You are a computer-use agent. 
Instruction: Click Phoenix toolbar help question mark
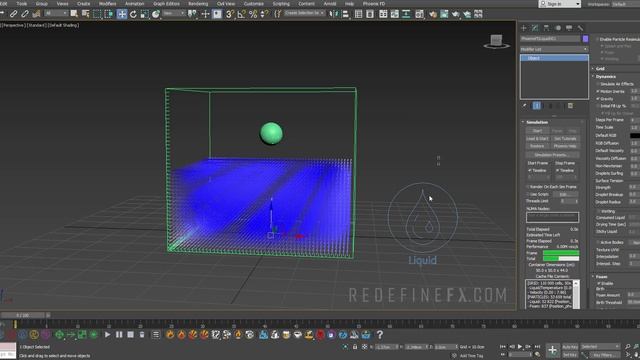[x=380, y=335]
